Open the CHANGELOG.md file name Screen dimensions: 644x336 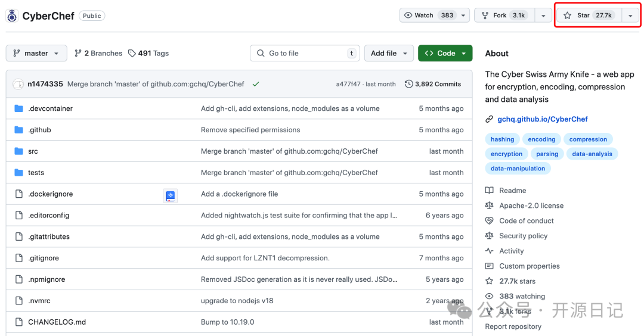pyautogui.click(x=57, y=322)
